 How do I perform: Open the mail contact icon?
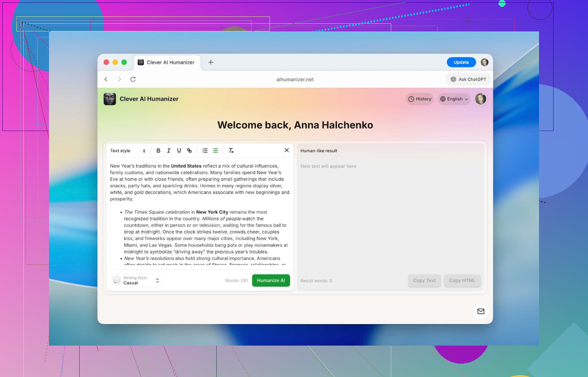[481, 311]
